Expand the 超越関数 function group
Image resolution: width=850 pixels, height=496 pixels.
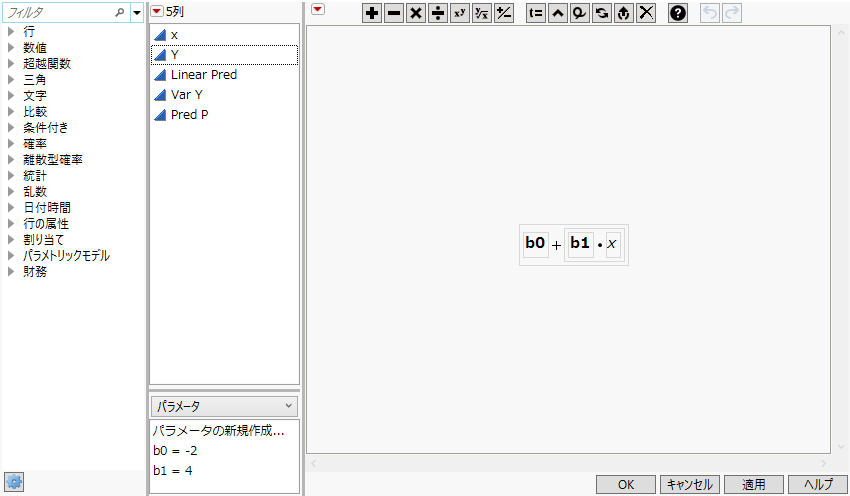pyautogui.click(x=11, y=63)
